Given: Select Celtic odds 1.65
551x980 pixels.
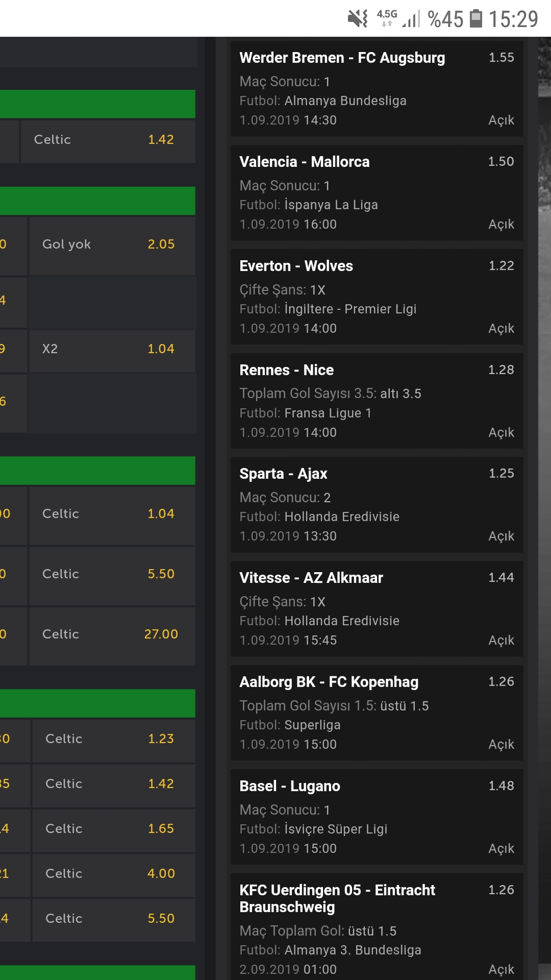Looking at the screenshot, I should click(114, 830).
